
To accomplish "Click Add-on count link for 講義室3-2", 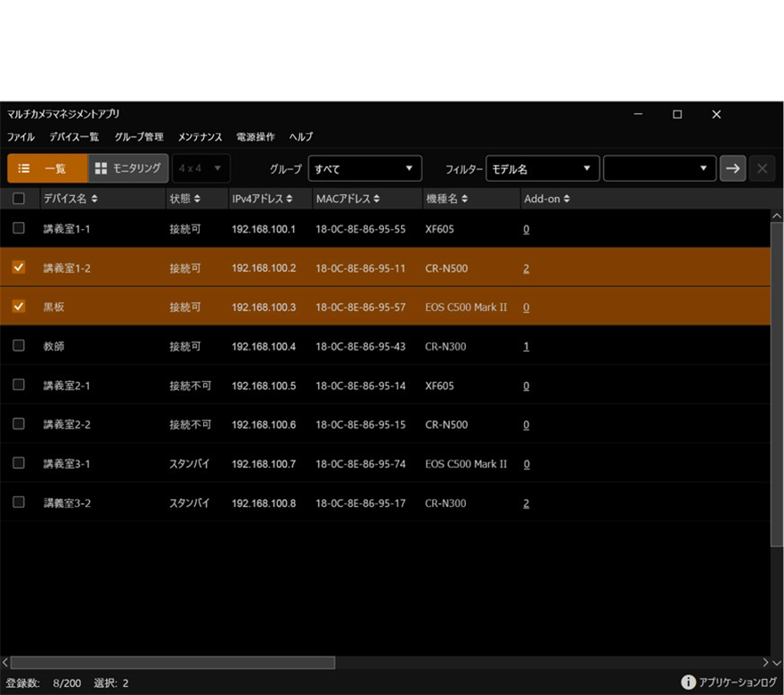I will 527,503.
